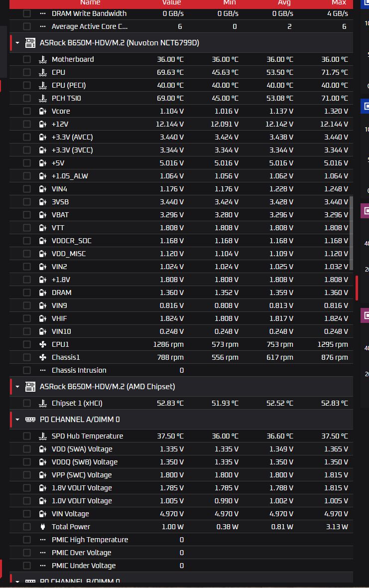Click the thermometer icon beside Chipset 1 (xHCI)
369x588 pixels.
43,403
